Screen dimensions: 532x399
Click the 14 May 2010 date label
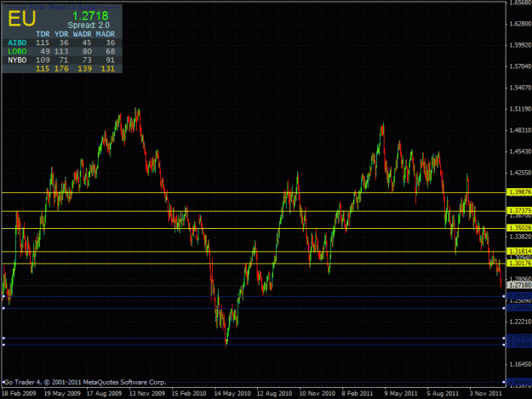click(232, 394)
